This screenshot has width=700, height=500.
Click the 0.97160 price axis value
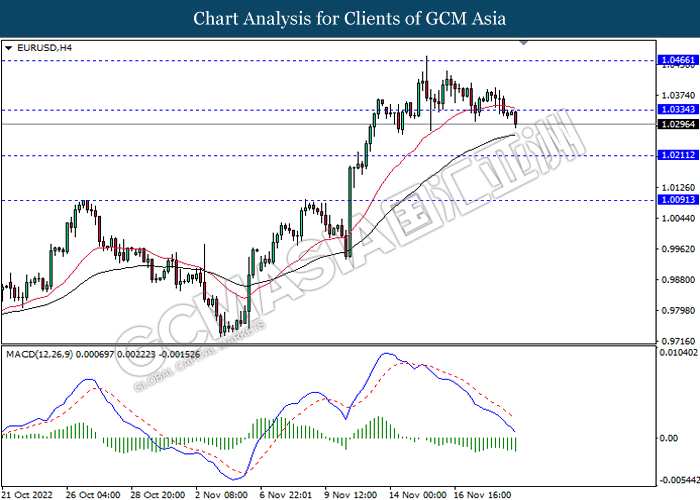678,341
